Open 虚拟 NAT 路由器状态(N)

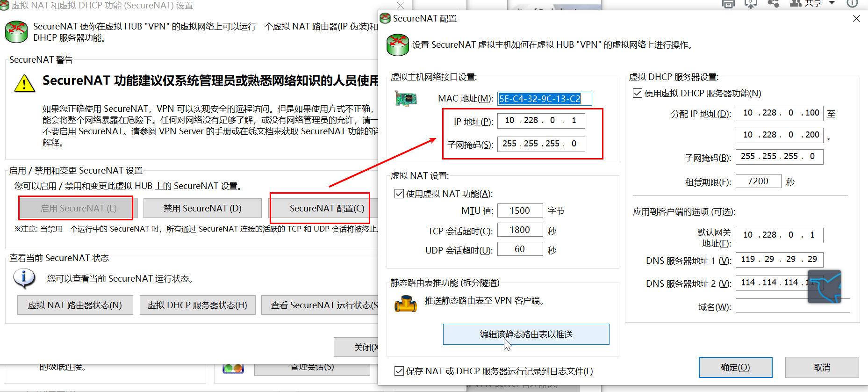(75, 305)
